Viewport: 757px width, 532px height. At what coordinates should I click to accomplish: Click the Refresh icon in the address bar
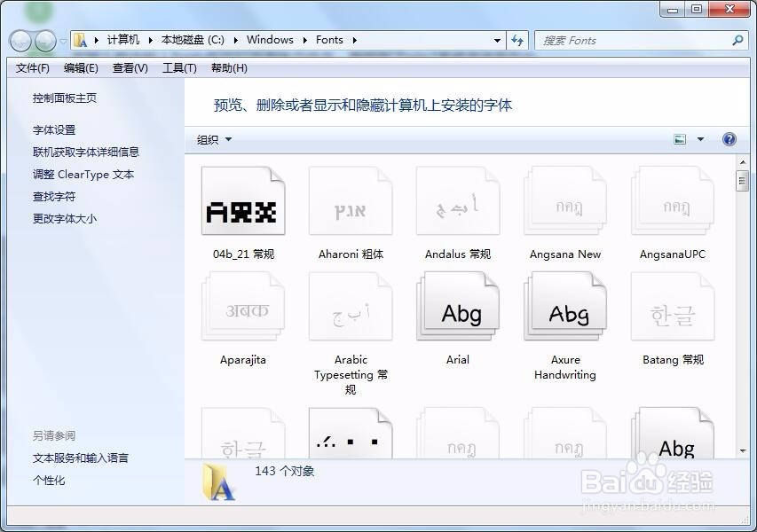point(517,40)
